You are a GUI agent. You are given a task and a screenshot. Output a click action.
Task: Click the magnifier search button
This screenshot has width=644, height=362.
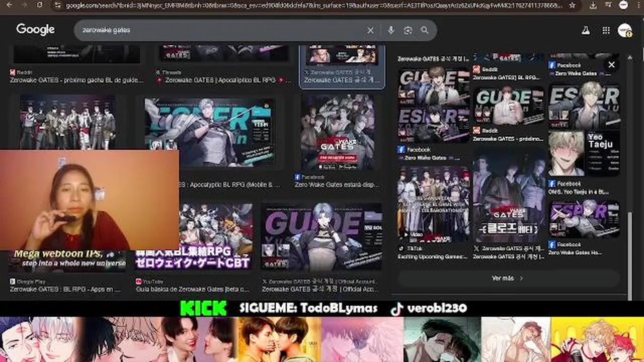click(425, 30)
